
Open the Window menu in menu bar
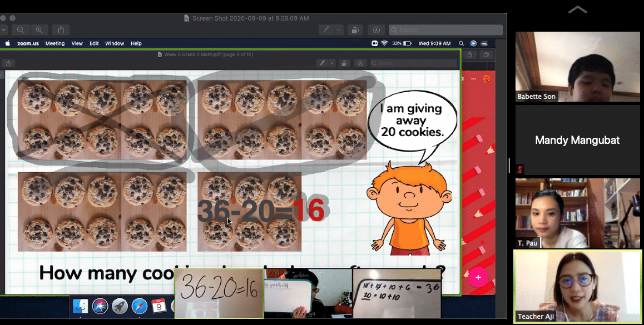[x=115, y=43]
